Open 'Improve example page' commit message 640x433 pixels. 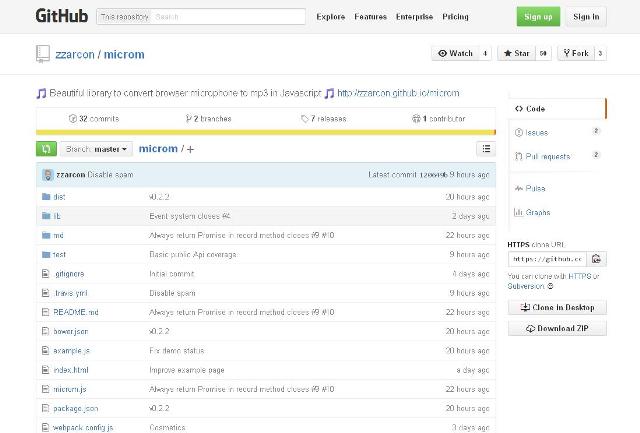(187, 370)
